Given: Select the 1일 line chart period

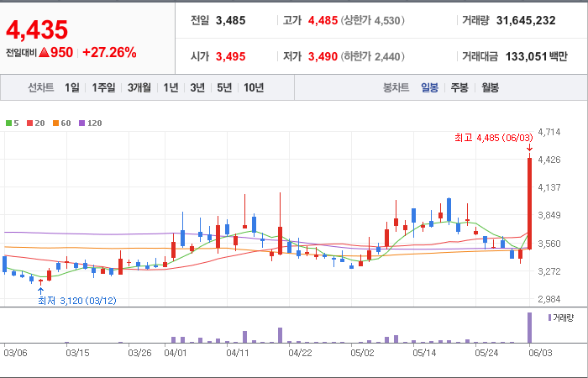Looking at the screenshot, I should (x=72, y=87).
